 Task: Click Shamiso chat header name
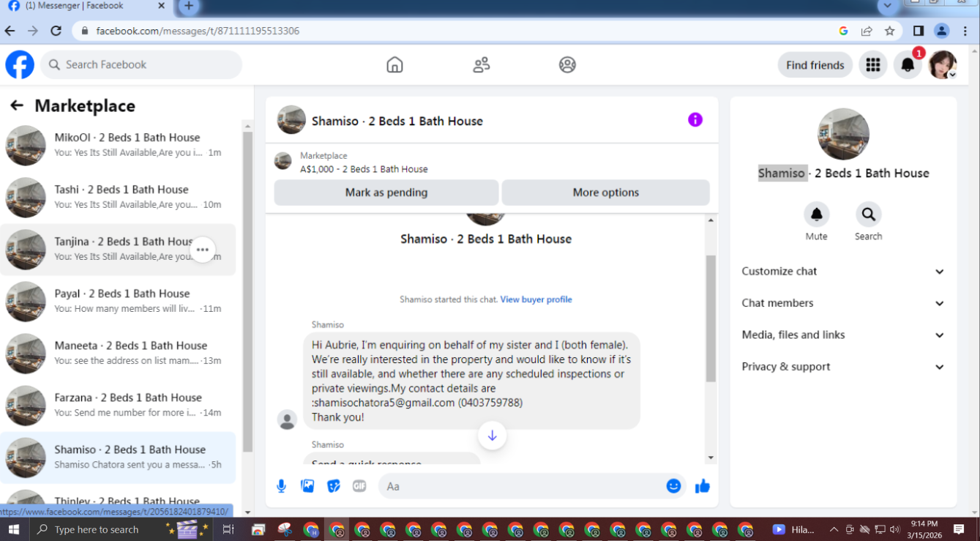click(x=397, y=121)
